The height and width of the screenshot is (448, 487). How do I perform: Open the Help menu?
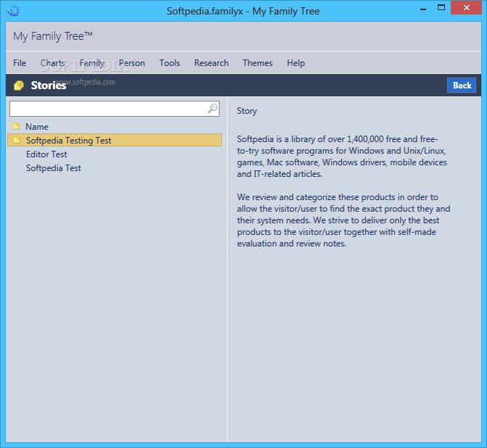[x=296, y=63]
